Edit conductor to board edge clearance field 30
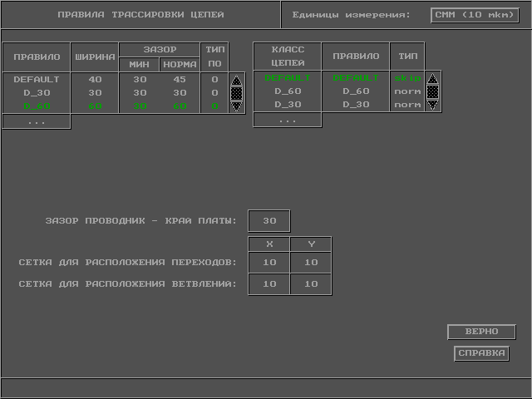 click(x=269, y=221)
